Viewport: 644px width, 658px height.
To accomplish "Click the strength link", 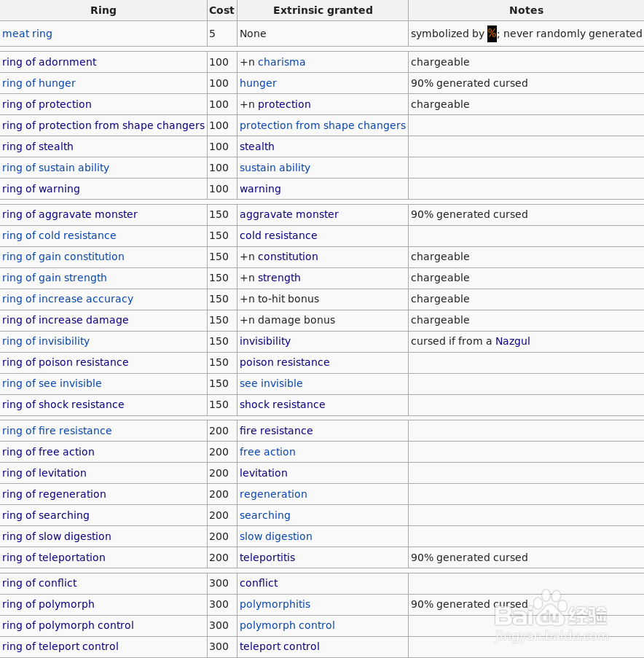I will tap(279, 278).
